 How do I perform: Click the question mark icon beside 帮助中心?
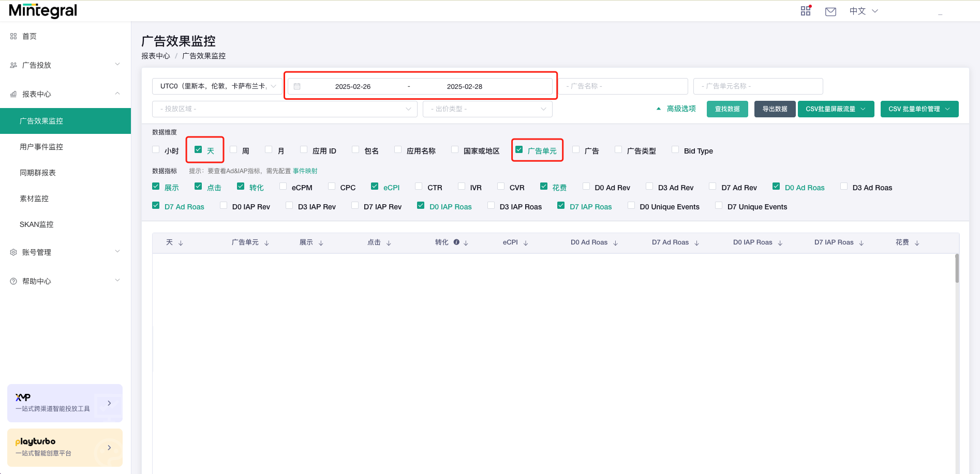tap(12, 281)
